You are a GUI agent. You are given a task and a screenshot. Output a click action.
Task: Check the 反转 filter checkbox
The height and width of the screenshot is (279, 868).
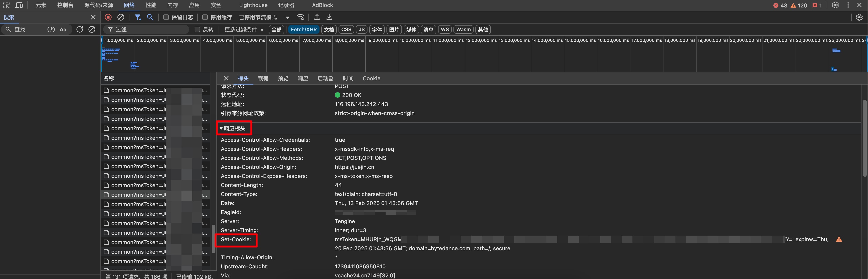198,30
